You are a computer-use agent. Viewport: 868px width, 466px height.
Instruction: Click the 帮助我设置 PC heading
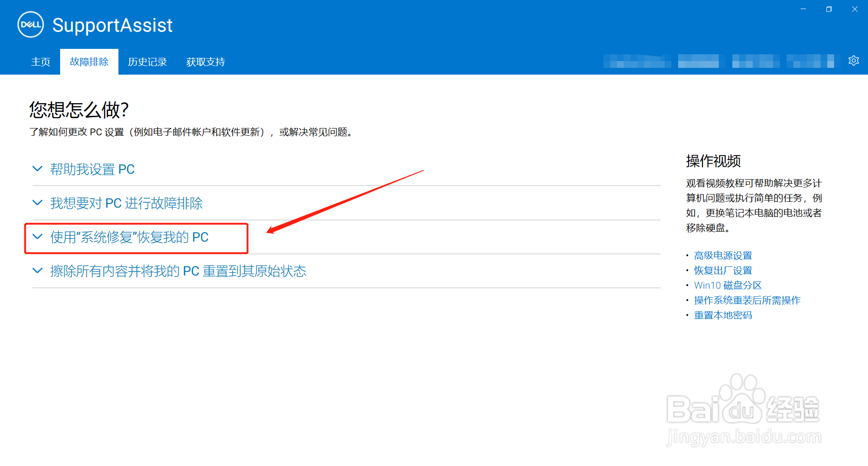(x=92, y=169)
